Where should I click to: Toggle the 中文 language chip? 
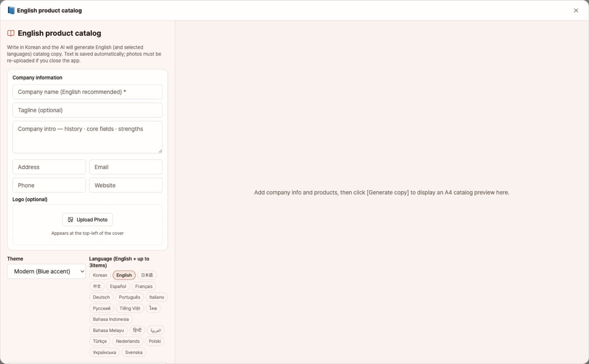pyautogui.click(x=97, y=286)
